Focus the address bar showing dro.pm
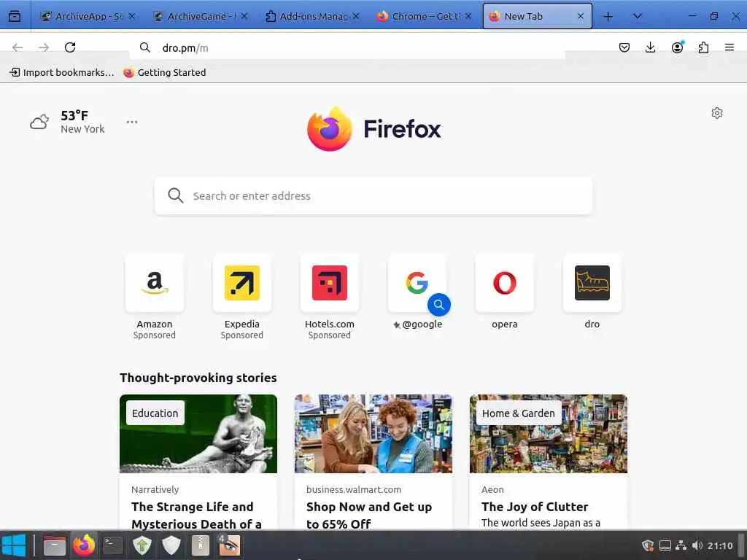Image resolution: width=747 pixels, height=560 pixels. pos(348,47)
